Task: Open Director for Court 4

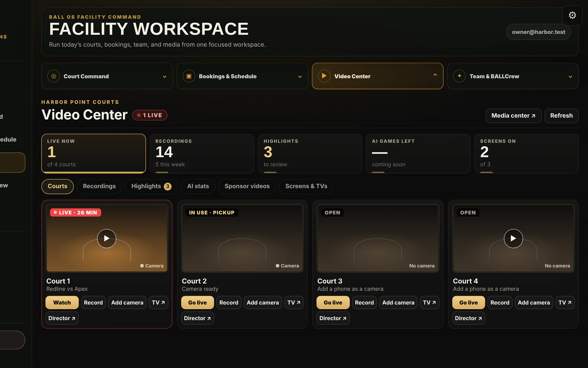Action: [468, 318]
